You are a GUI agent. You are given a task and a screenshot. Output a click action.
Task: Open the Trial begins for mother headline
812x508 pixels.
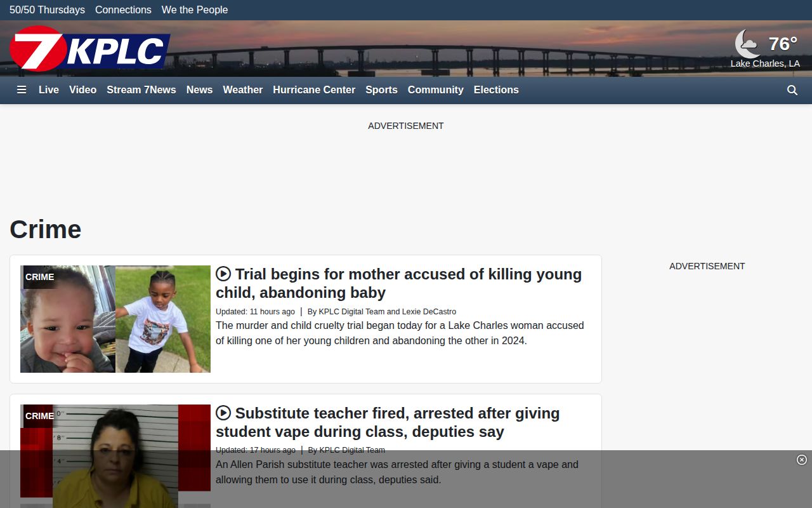[x=398, y=283]
